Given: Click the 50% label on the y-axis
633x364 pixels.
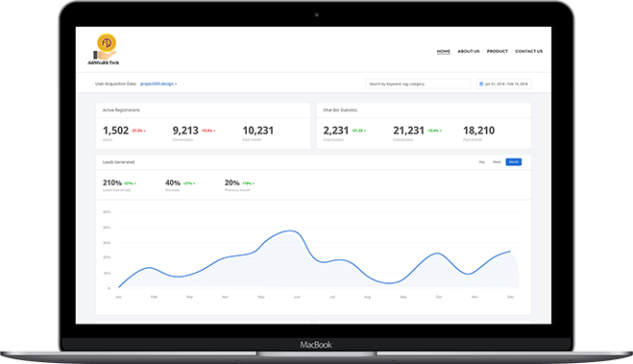Looking at the screenshot, I should 107,212.
